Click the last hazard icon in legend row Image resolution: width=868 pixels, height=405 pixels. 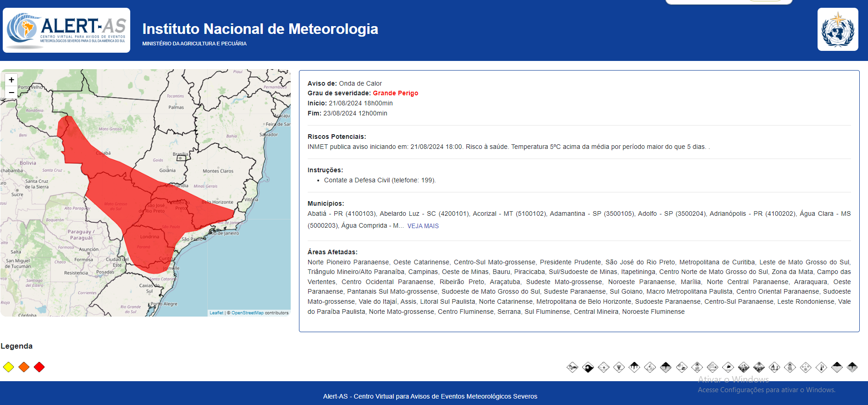[x=852, y=367]
